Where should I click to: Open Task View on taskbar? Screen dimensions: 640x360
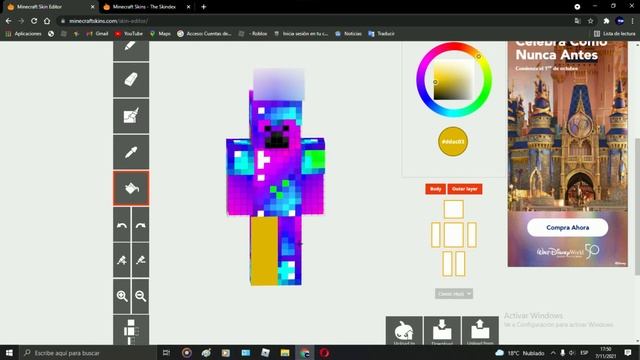click(166, 353)
